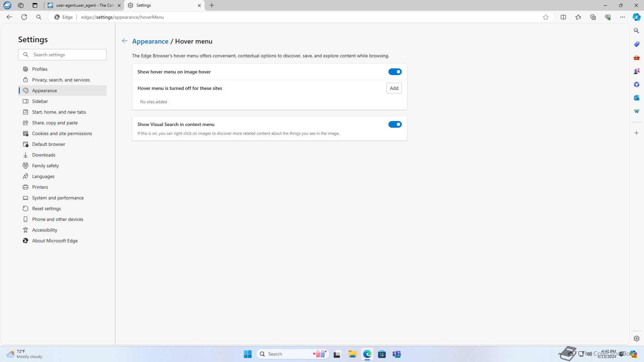Click the Search settings field
This screenshot has width=644, height=362.
(x=62, y=55)
